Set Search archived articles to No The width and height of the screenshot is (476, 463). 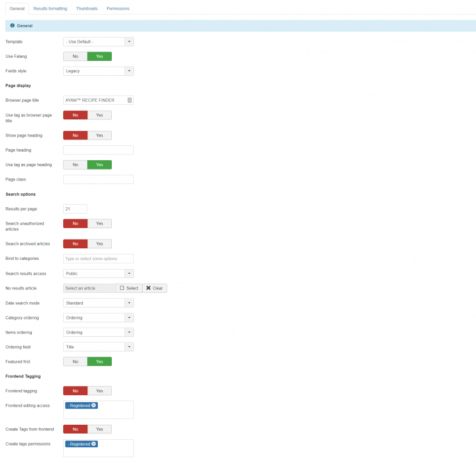[x=75, y=244]
